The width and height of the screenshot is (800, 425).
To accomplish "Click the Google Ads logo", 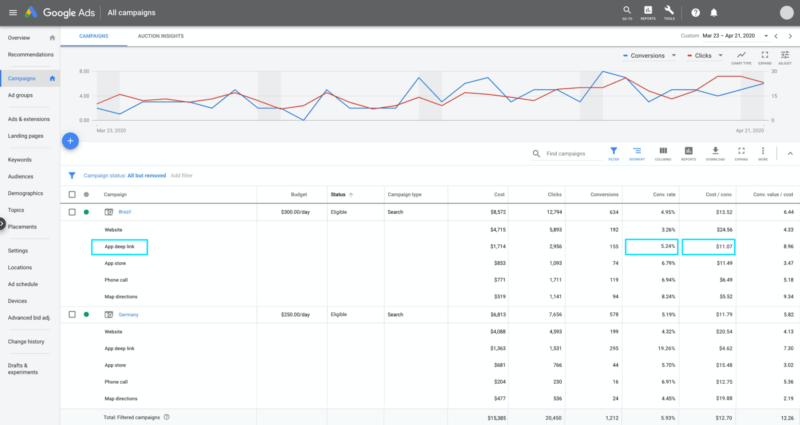I will coord(60,13).
